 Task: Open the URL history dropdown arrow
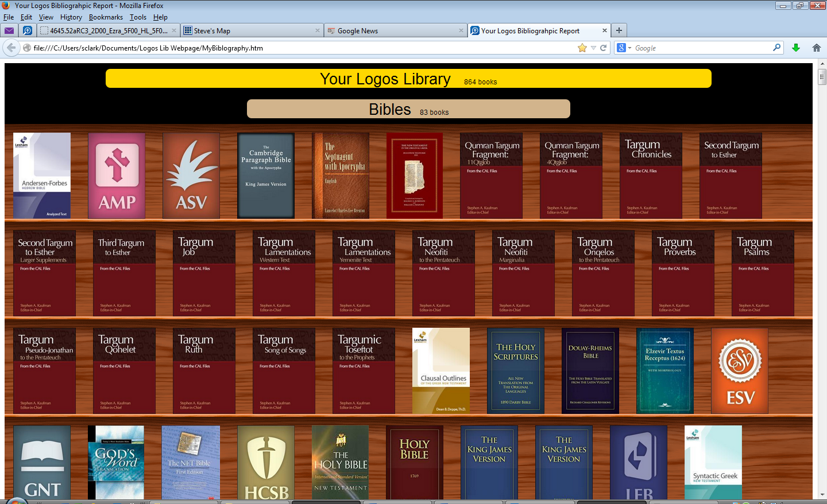[x=593, y=48]
